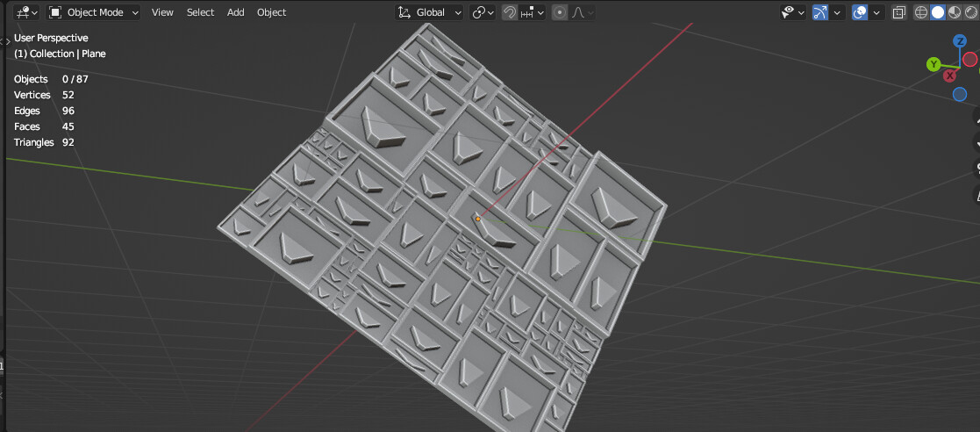Click the "User Perspective" text

(51, 38)
